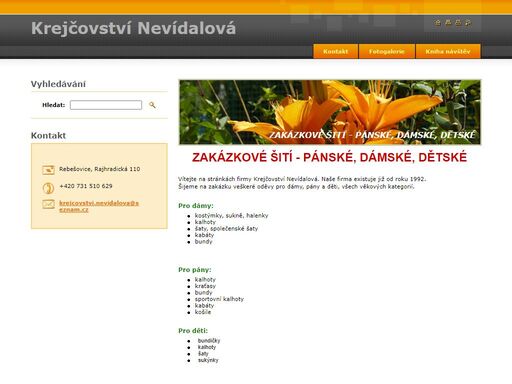Open the Kontakt menu tab
Screen dimensions: 512x384
tap(335, 51)
